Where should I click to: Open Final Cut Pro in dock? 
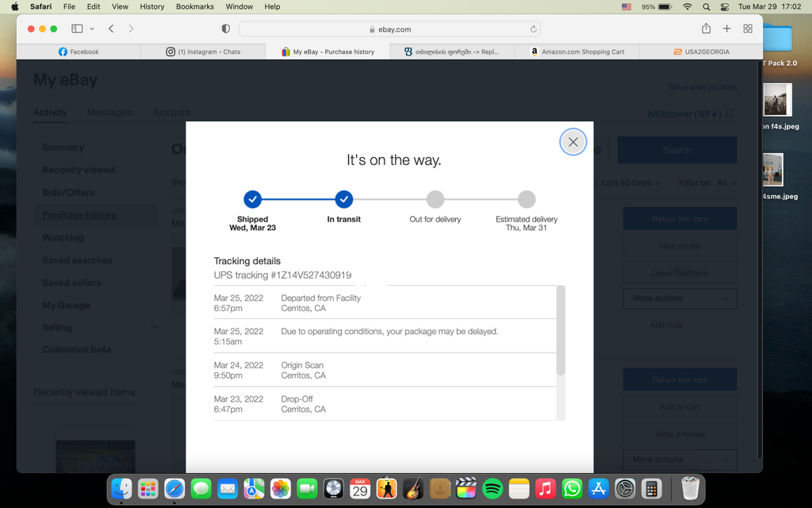465,489
